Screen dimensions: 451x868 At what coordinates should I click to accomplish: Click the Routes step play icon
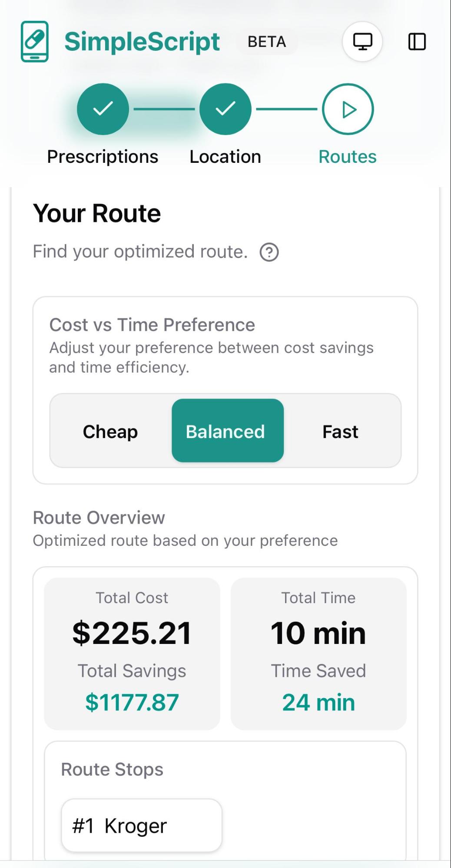click(348, 109)
